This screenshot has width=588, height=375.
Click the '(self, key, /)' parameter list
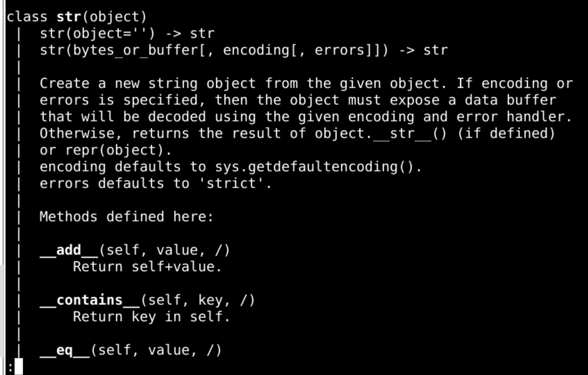pyautogui.click(x=198, y=300)
